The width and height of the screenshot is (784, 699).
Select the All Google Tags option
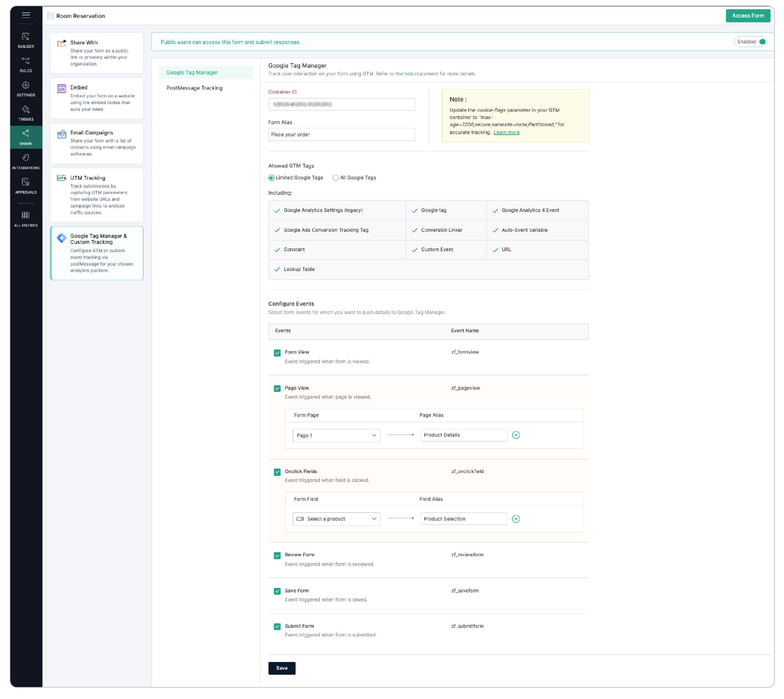(336, 177)
